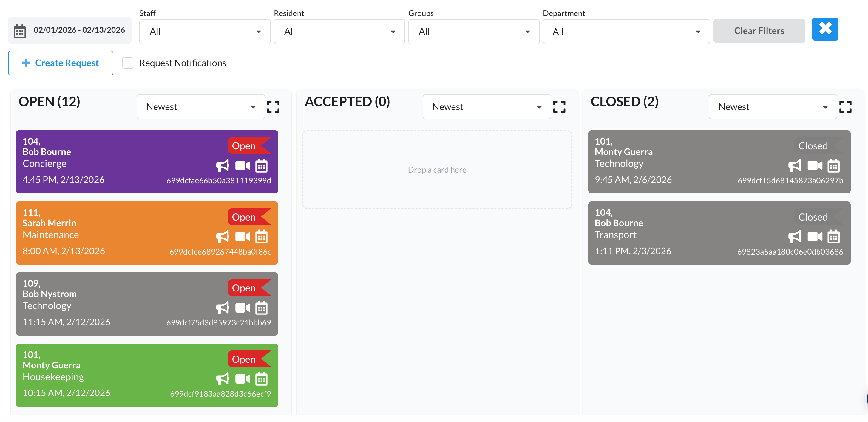868x422 pixels.
Task: Open the calendar icon on the closed Transport card
Action: coord(833,236)
